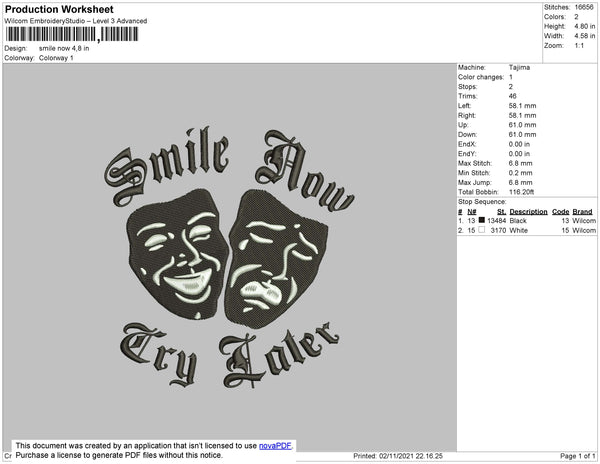Click the Colors value 2

point(576,17)
